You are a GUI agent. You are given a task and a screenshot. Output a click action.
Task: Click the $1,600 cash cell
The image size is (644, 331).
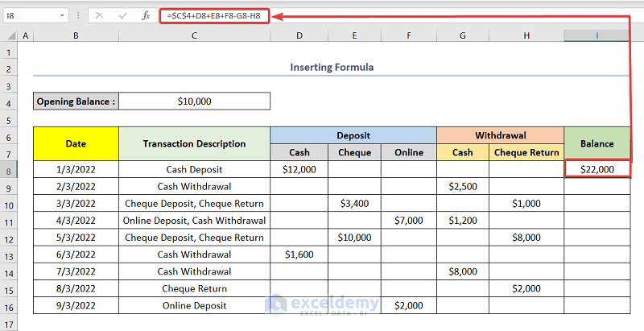(x=299, y=254)
